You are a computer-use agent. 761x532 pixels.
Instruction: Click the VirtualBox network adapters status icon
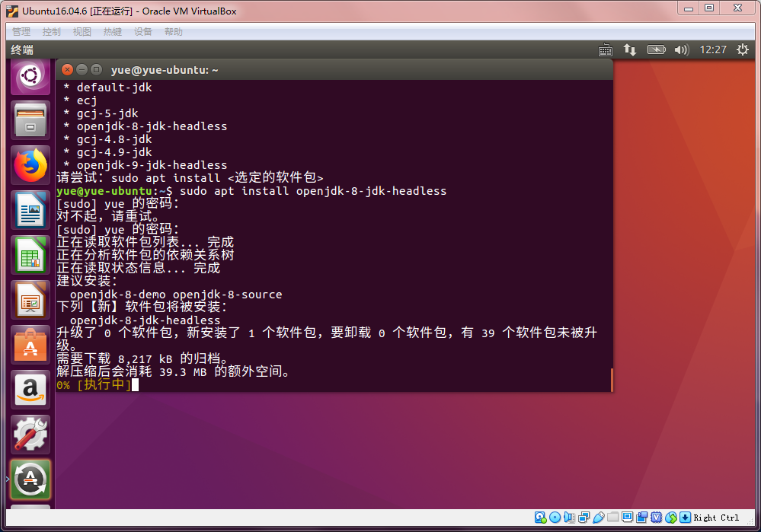584,518
